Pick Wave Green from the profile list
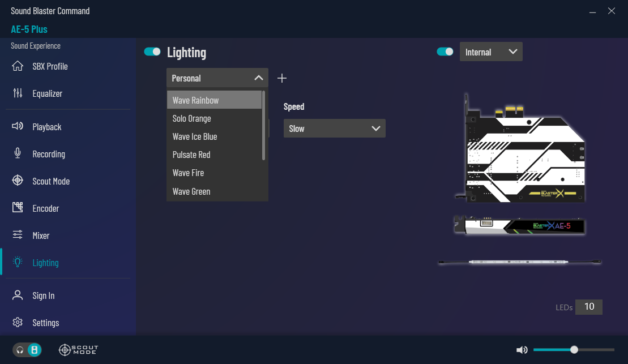The height and width of the screenshot is (364, 628). pos(214,191)
